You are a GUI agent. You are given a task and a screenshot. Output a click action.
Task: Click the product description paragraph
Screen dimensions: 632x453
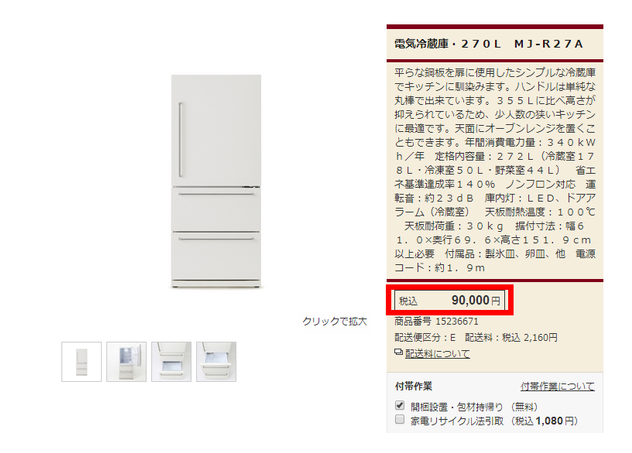point(495,170)
